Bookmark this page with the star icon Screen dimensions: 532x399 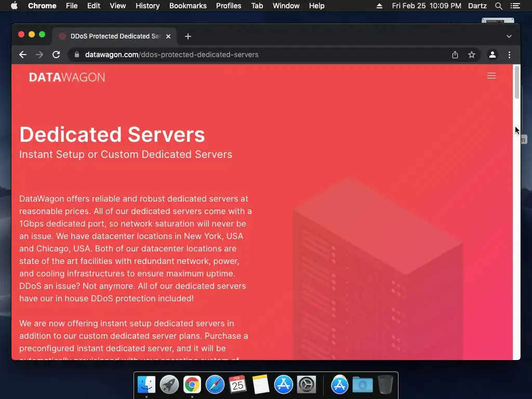coord(472,55)
